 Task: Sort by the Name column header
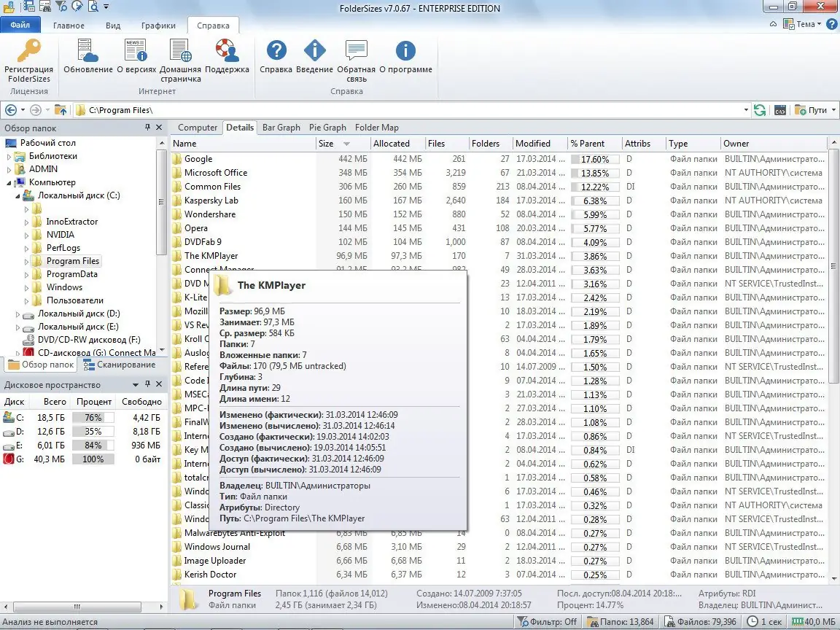(244, 144)
